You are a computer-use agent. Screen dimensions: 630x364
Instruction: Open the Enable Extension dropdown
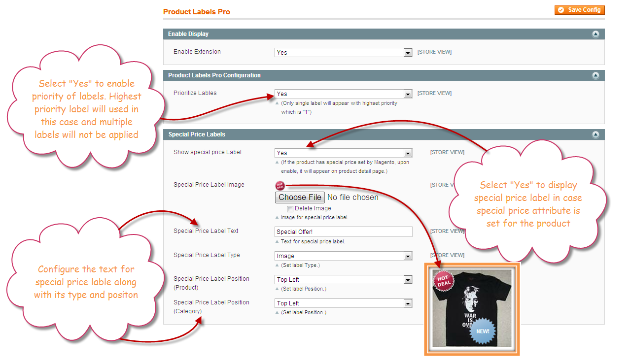[x=343, y=53]
